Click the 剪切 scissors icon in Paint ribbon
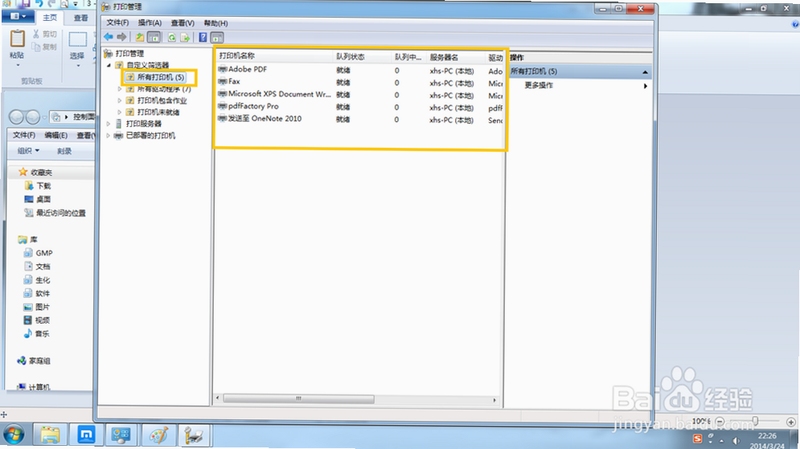 coord(36,34)
